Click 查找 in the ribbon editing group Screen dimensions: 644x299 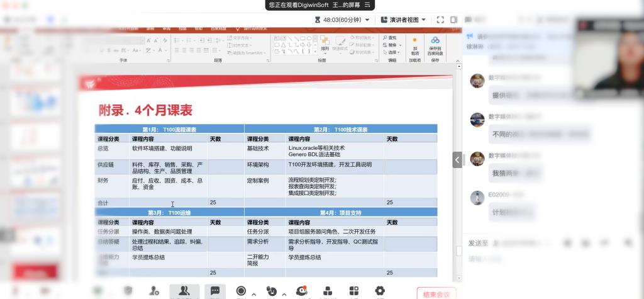click(x=392, y=38)
